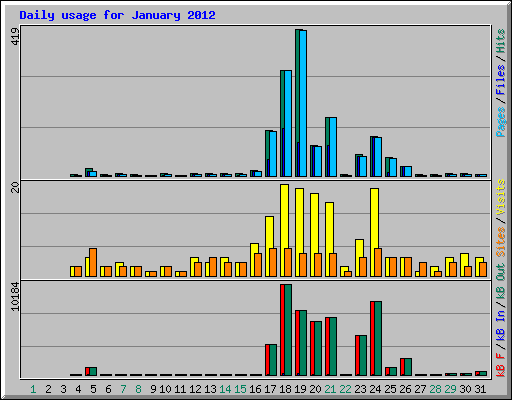Viewport: 512px width, 400px height.
Task: Click day label 18 on the axis
Action: (285, 389)
